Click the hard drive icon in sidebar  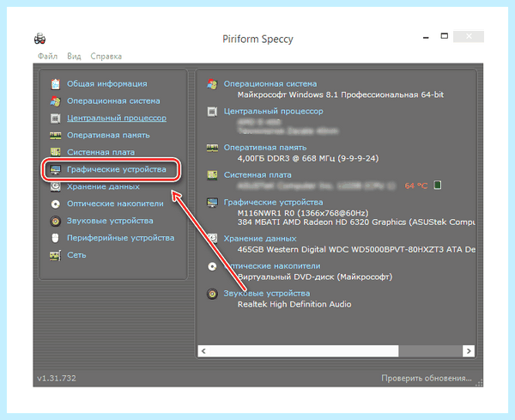pos(55,186)
